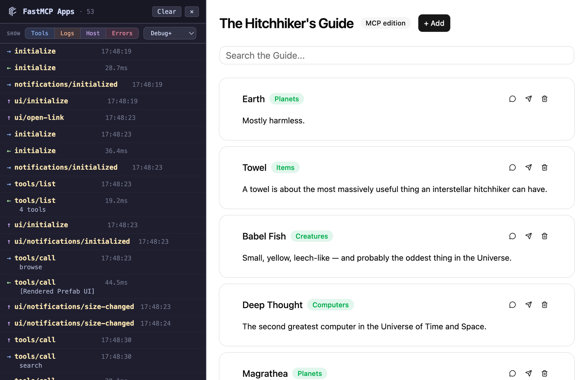Viewport: 588px width, 380px height.
Task: Click chat bubble icon on Towel card
Action: [512, 168]
